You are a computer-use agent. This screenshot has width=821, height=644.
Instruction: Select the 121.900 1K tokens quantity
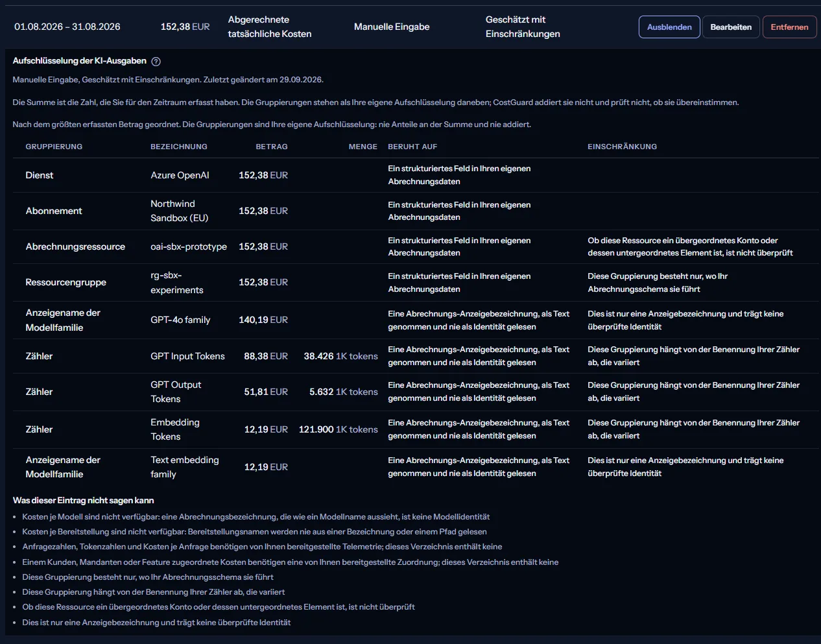pyautogui.click(x=338, y=429)
